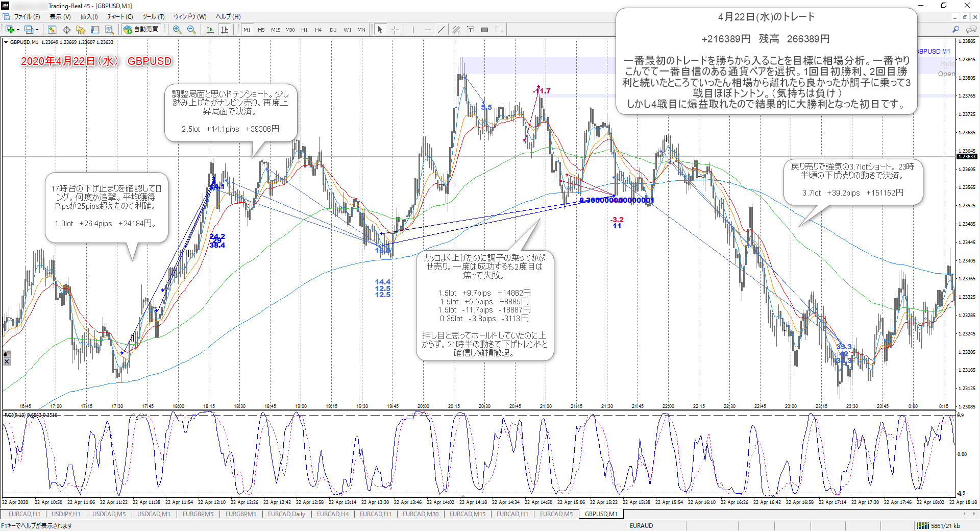Toggle the chart auto-scroll button
The image size is (980, 531).
(210, 30)
